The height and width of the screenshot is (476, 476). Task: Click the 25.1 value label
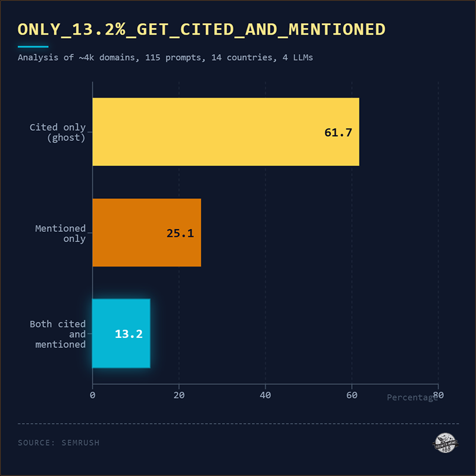180,233
